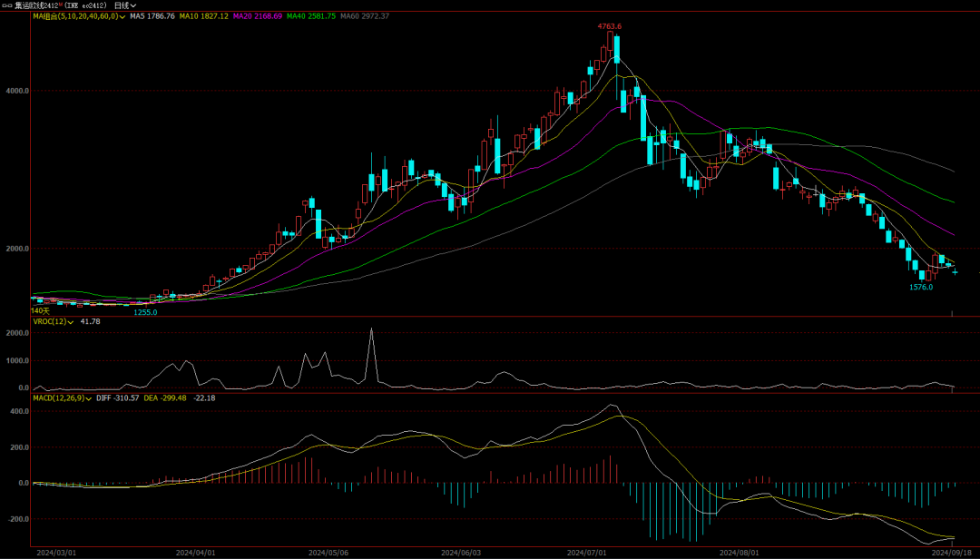Click the latest cyan cross candlestick
This screenshot has height=559, width=980.
point(955,271)
